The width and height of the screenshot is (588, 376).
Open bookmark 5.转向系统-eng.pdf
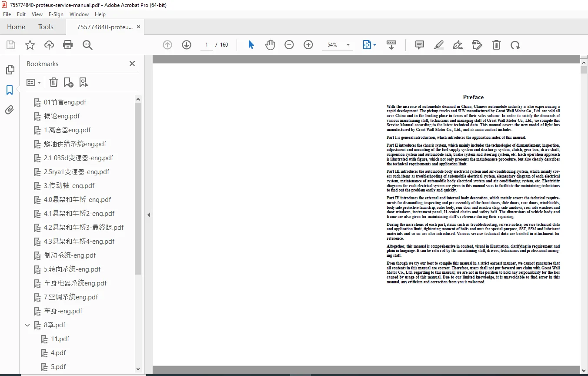[72, 269]
